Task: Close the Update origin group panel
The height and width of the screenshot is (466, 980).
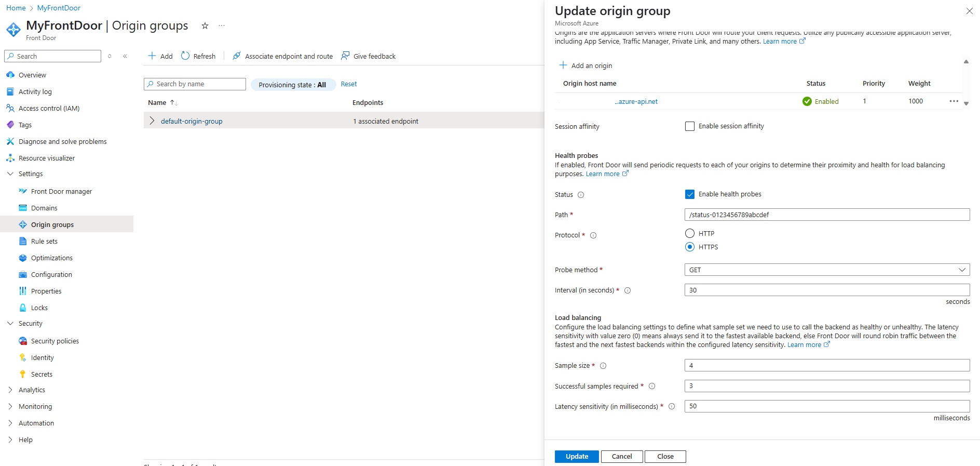Action: pos(969,11)
